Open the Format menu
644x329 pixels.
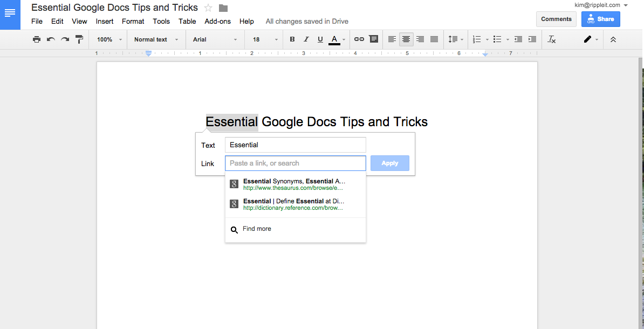tap(133, 22)
